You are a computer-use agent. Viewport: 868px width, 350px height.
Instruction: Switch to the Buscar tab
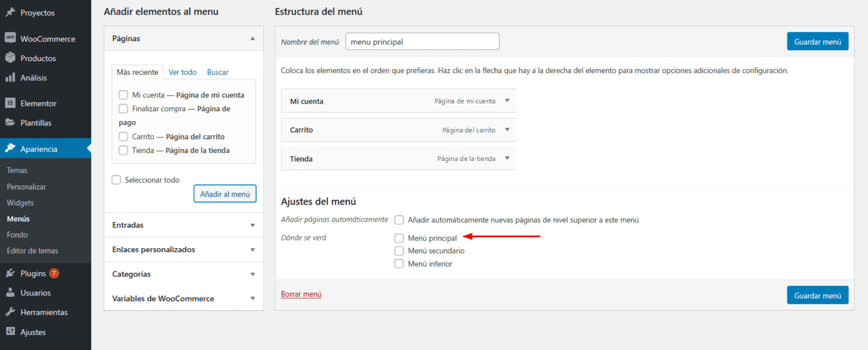[x=218, y=72]
